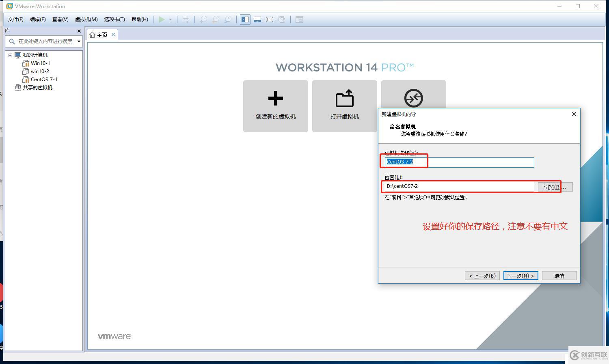Click the 下一步(N) button
Image resolution: width=609 pixels, height=364 pixels.
pos(521,276)
